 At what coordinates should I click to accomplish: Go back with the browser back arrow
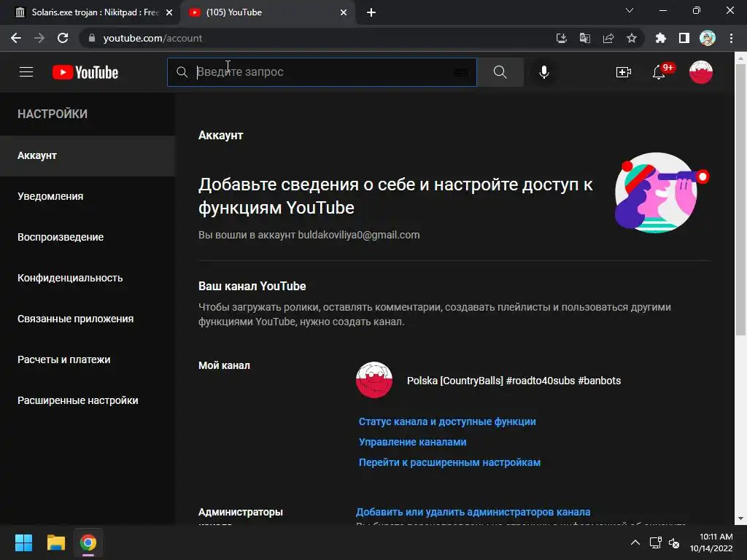click(16, 38)
